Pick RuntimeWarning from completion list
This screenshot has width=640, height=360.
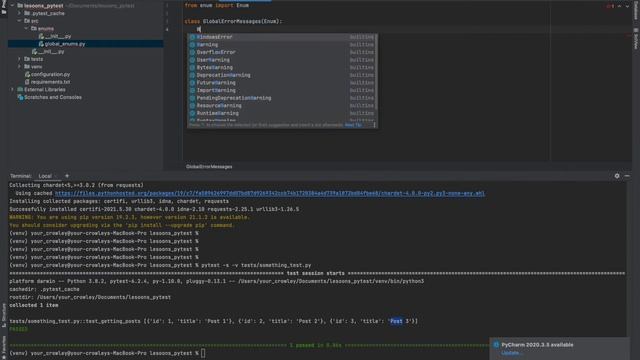[282, 113]
